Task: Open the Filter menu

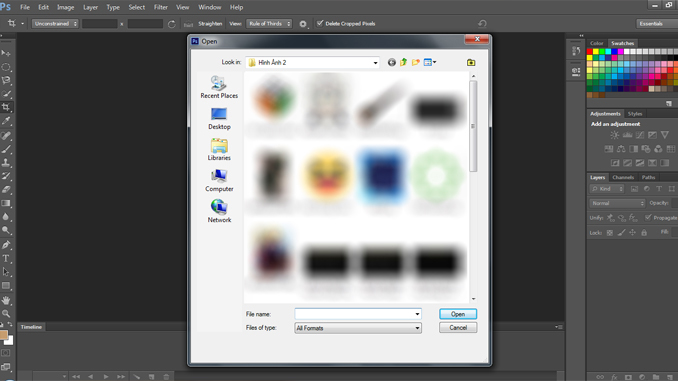Action: pos(161,7)
